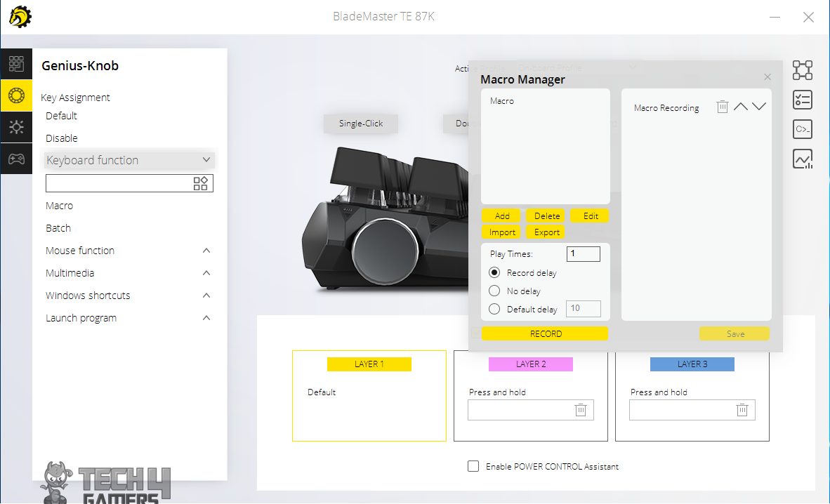Click the BladeMaster horse logo
The image size is (830, 504).
20,16
